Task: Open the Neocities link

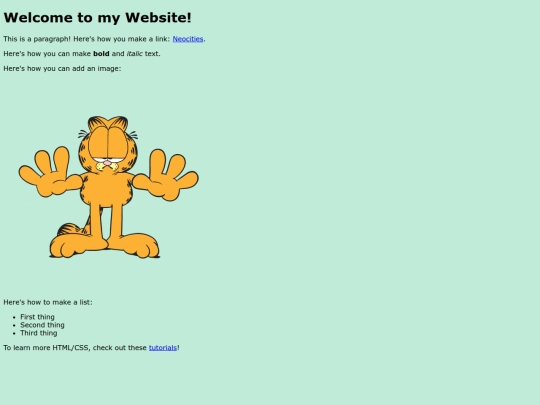Action: (188, 39)
